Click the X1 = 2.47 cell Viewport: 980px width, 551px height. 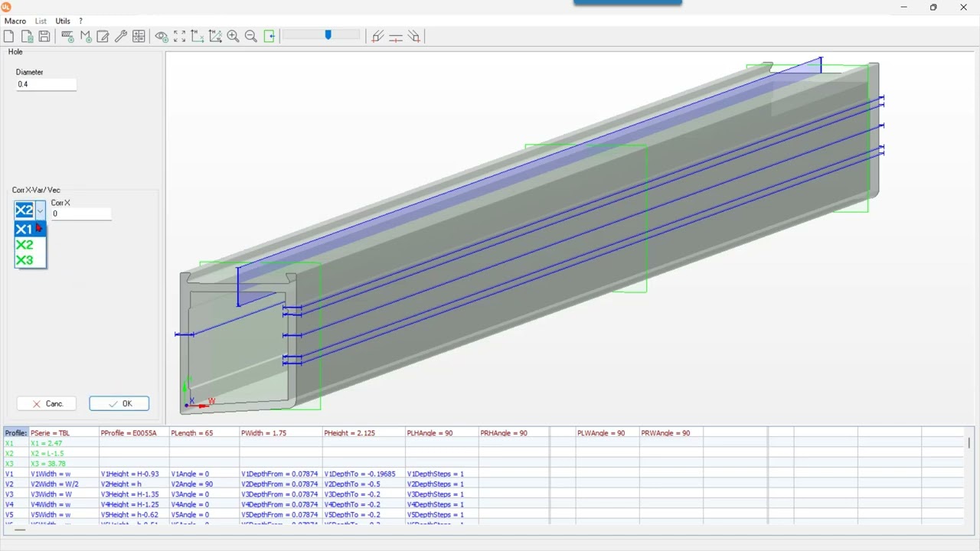[x=64, y=443]
